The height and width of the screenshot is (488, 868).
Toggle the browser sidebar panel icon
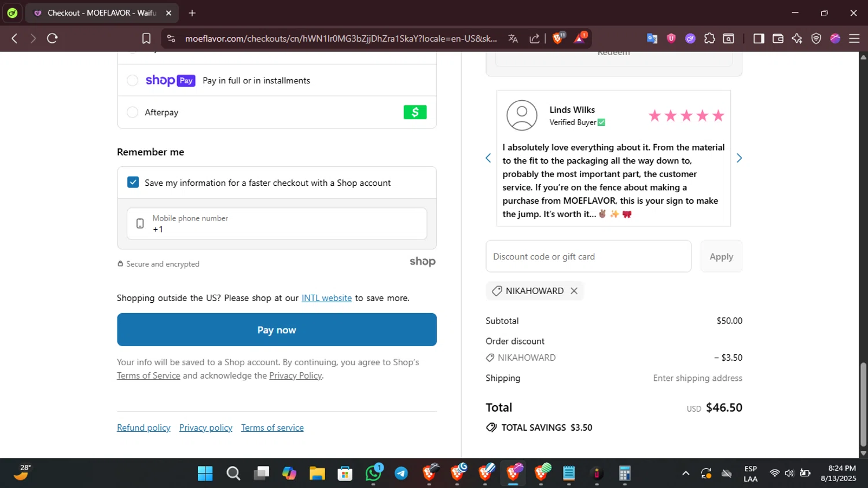[759, 38]
